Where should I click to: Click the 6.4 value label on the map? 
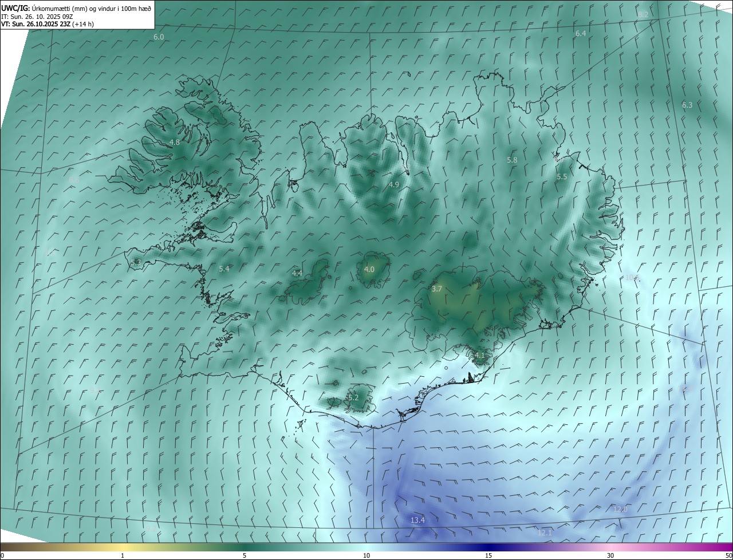(x=581, y=34)
